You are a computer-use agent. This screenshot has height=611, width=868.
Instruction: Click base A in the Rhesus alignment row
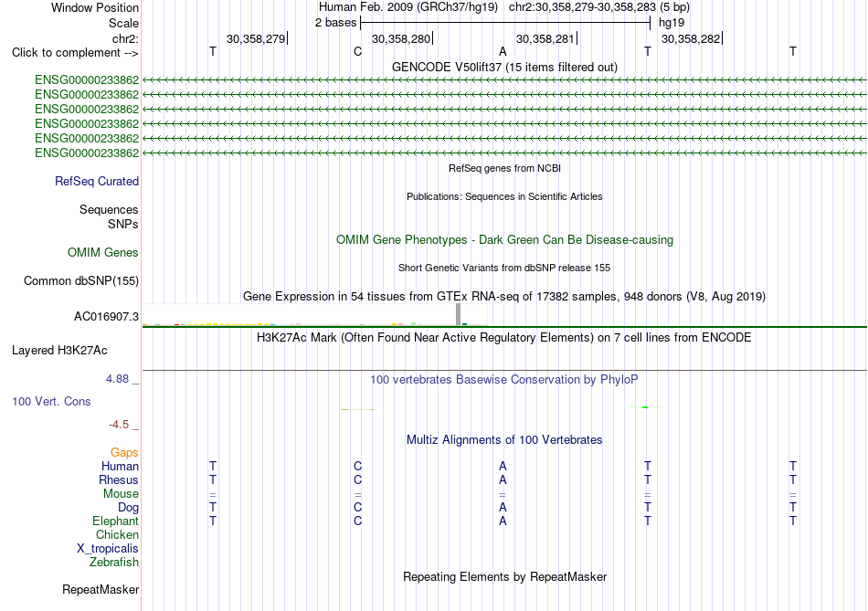(x=503, y=479)
